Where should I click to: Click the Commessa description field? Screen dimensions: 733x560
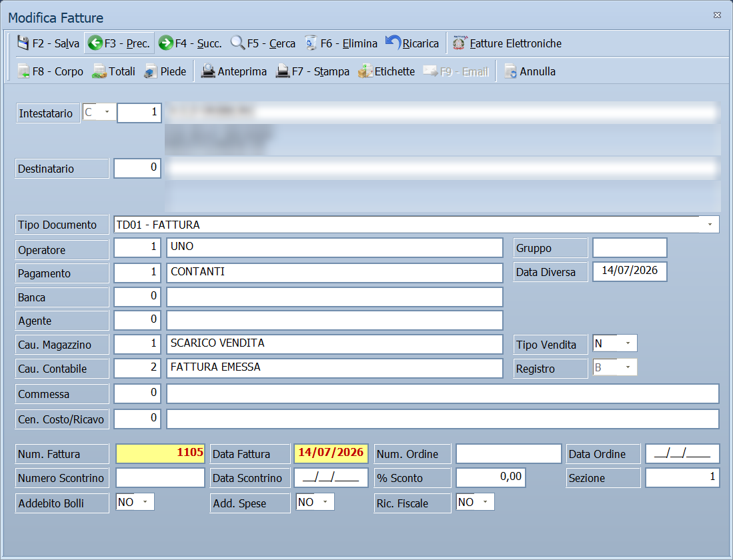[x=443, y=393]
